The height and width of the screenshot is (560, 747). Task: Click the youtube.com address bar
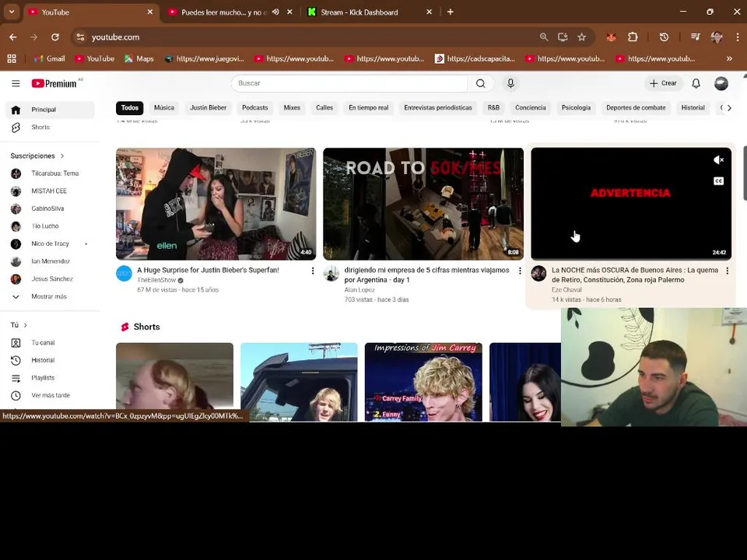[305, 37]
